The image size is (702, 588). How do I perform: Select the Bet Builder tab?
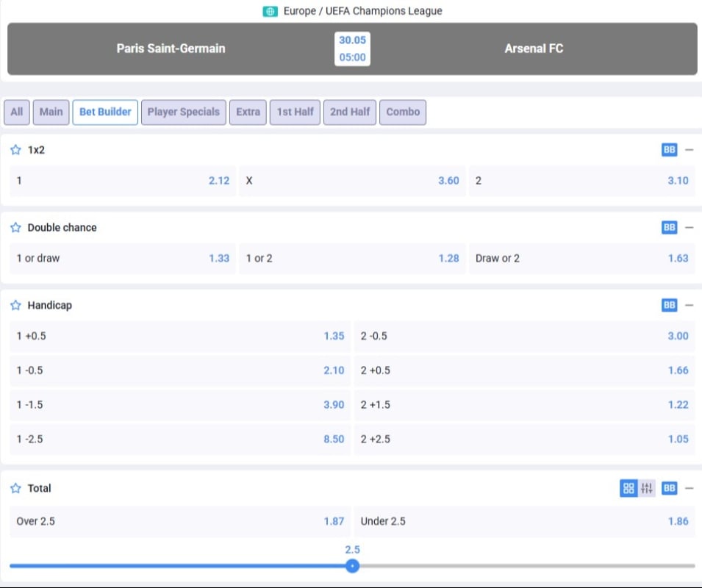pyautogui.click(x=105, y=112)
